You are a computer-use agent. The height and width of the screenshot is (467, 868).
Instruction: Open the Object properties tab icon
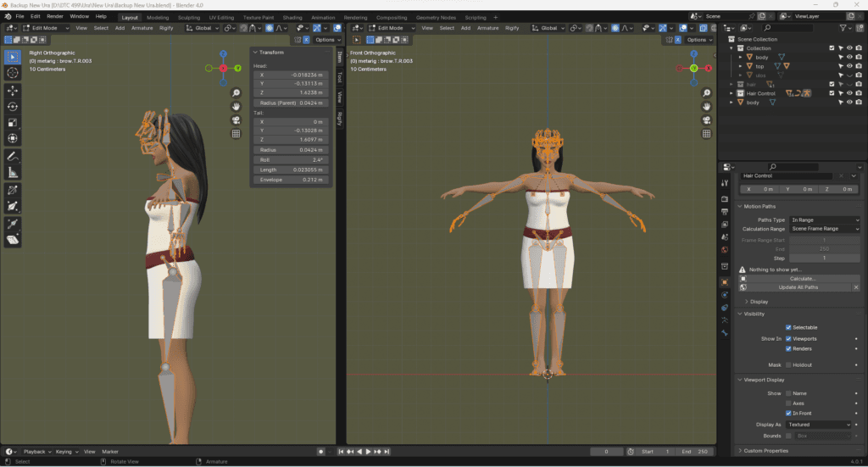click(725, 282)
